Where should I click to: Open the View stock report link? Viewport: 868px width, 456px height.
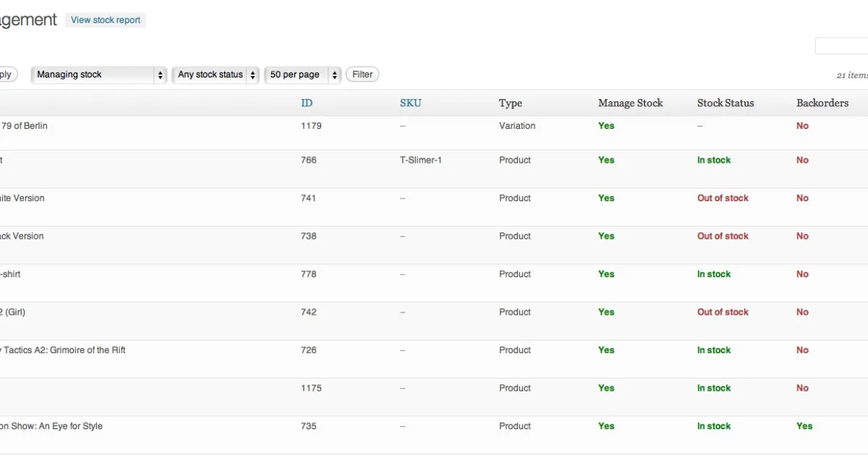point(106,20)
